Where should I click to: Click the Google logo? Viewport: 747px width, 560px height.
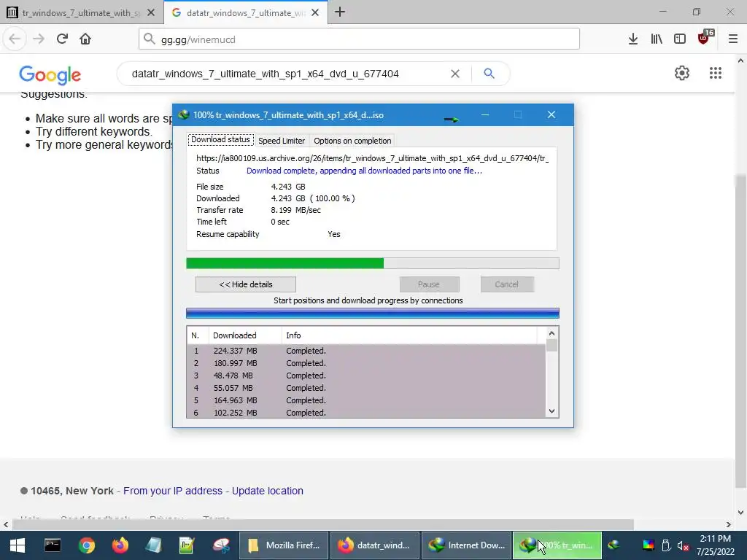[x=50, y=75]
